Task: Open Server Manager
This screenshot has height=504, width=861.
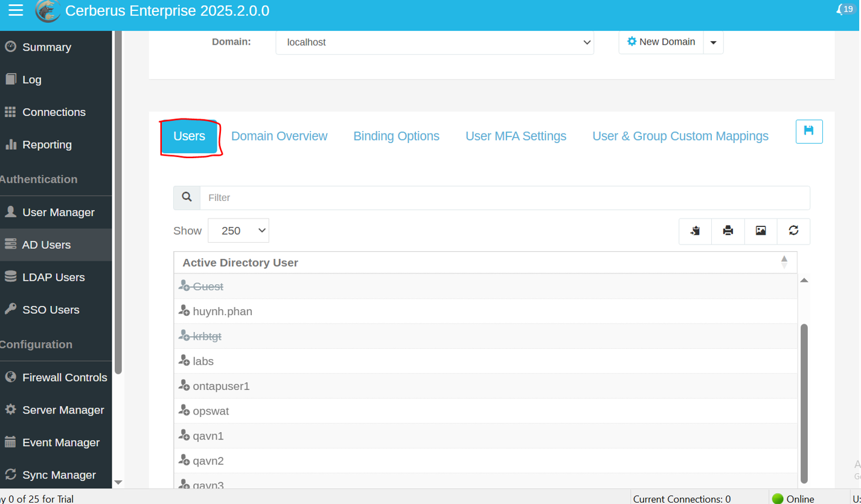Action: pyautogui.click(x=63, y=410)
